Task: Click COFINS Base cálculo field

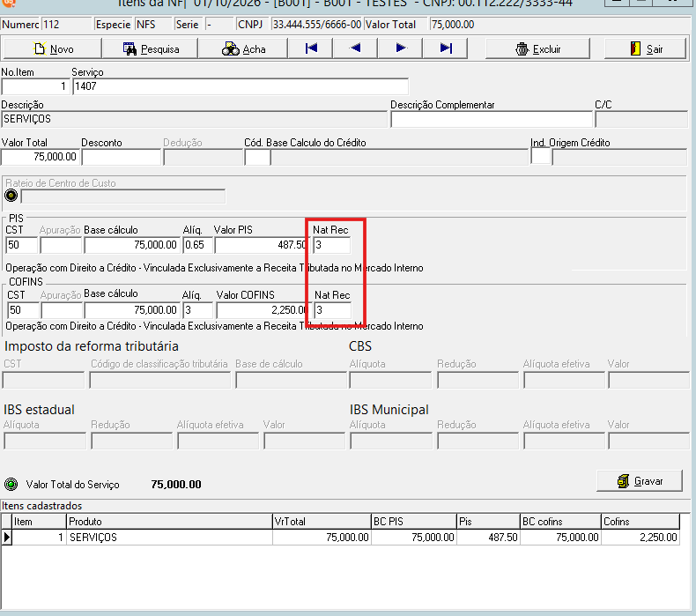Action: [x=132, y=310]
